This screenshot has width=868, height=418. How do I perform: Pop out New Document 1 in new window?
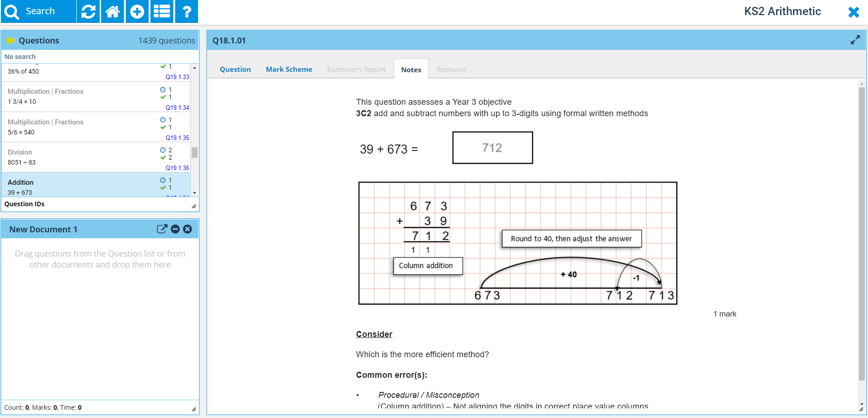pos(162,229)
